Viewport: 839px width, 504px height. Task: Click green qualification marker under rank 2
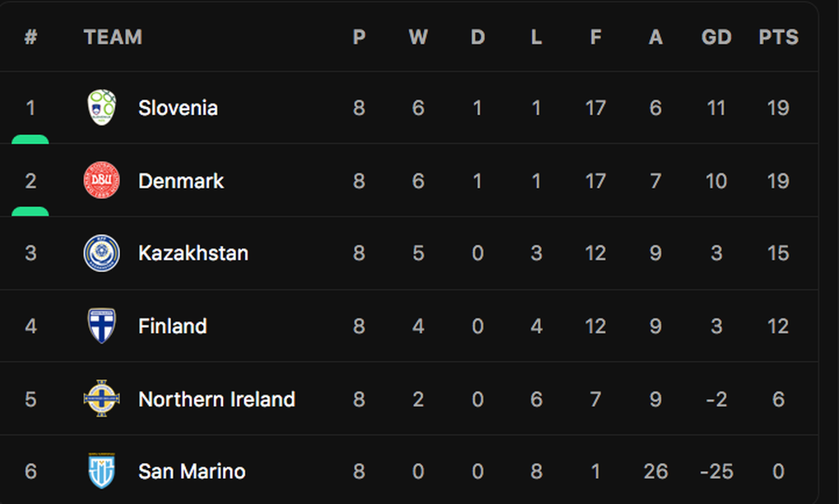(x=30, y=212)
